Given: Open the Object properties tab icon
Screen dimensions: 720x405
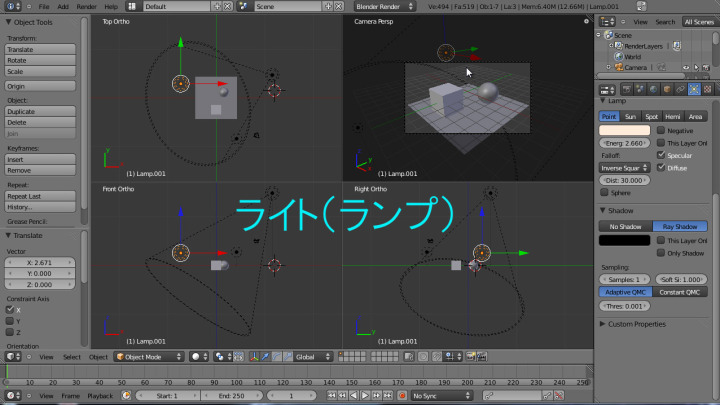Looking at the screenshot, I should coord(669,88).
